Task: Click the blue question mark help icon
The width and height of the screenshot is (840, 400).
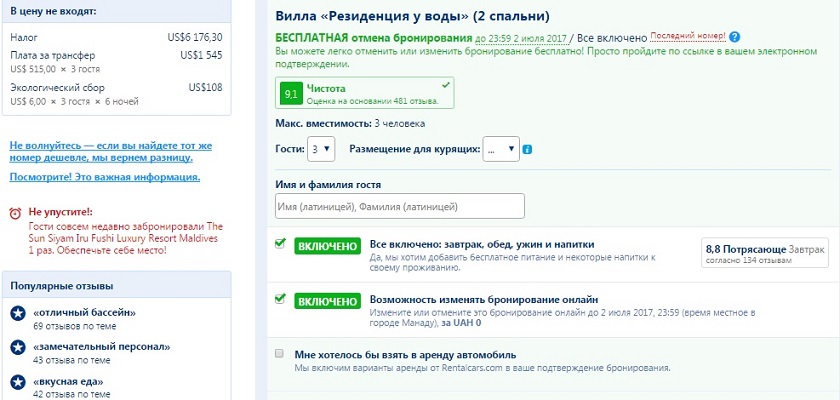Action: [x=735, y=37]
